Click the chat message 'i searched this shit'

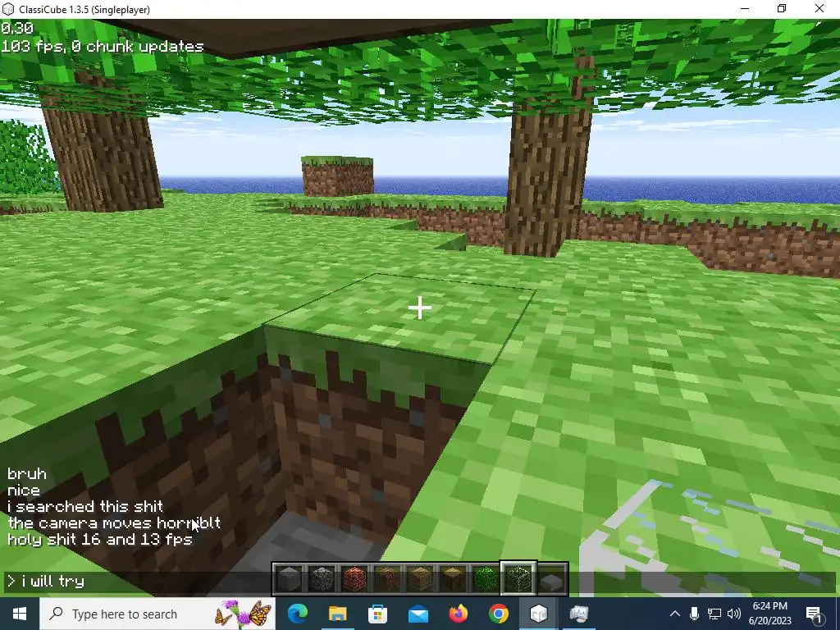click(85, 506)
